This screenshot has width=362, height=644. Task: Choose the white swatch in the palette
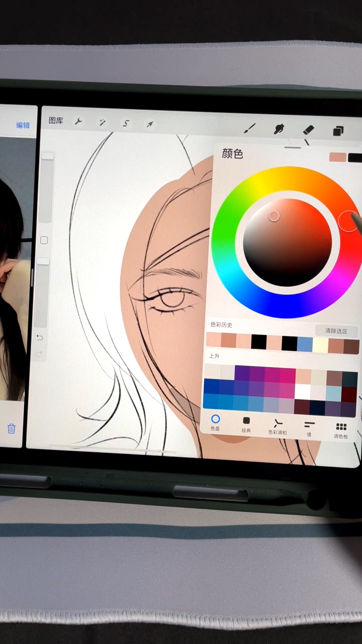pyautogui.click(x=303, y=392)
